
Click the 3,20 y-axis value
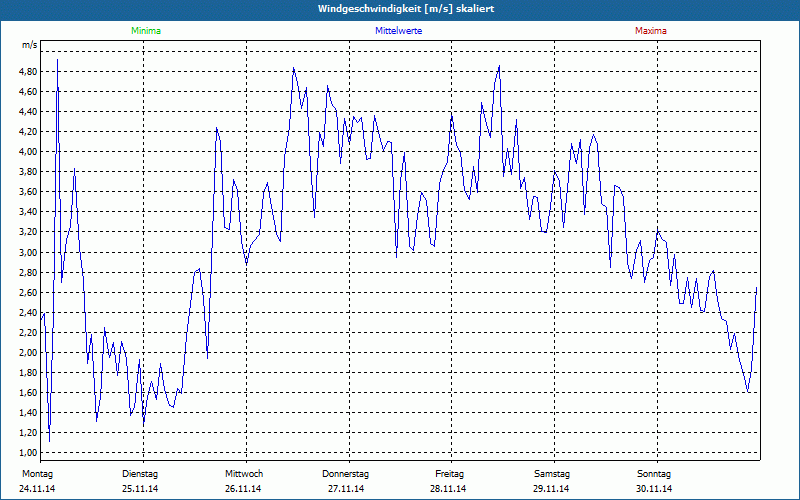click(29, 232)
